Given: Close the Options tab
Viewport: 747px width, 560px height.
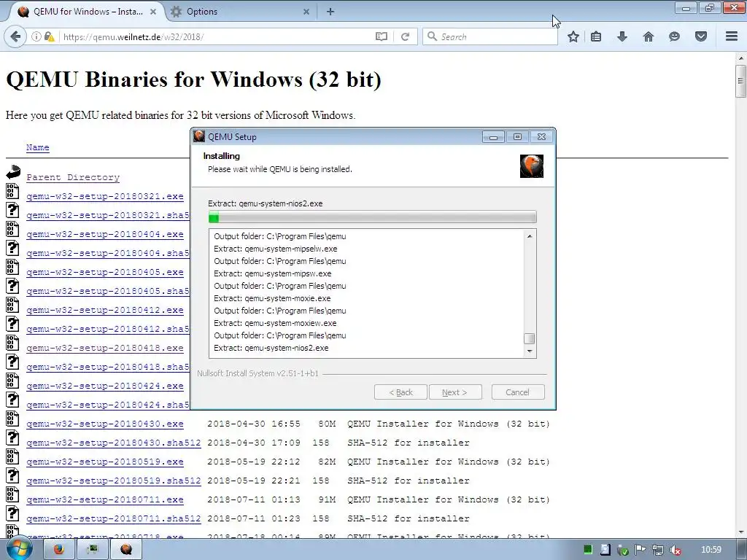Looking at the screenshot, I should [306, 12].
